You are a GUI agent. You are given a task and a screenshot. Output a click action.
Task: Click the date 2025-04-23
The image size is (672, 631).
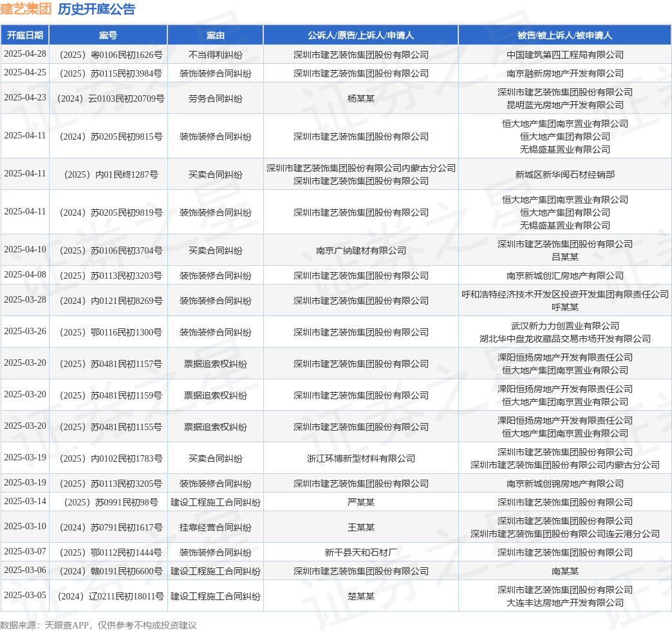pyautogui.click(x=25, y=98)
